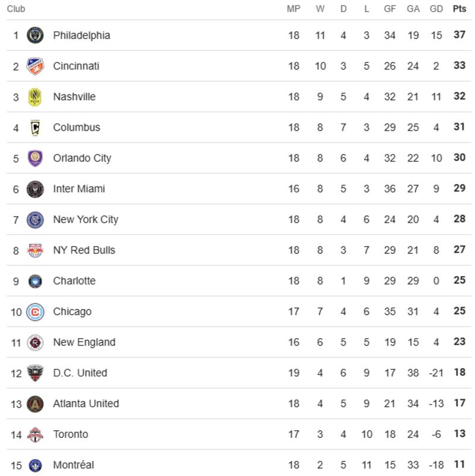Click the Nashville yellow club crest

click(x=35, y=97)
